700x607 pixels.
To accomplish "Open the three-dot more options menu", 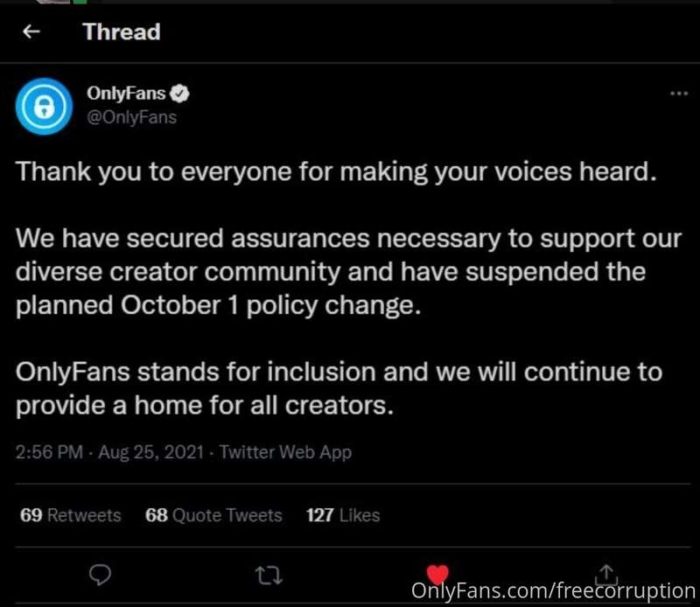I will [679, 94].
